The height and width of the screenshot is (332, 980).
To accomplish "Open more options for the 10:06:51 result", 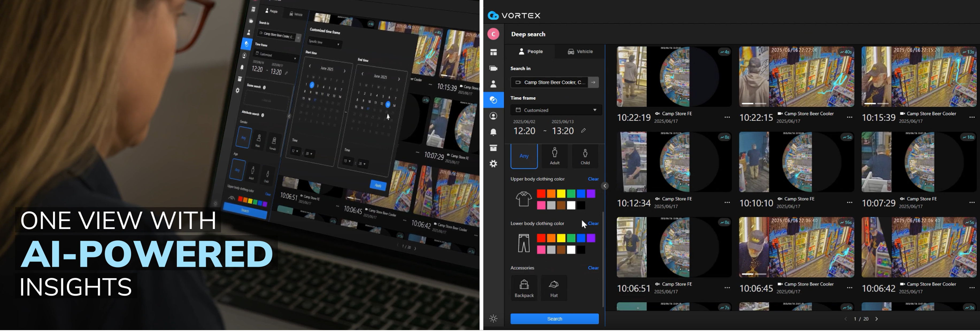I will pyautogui.click(x=727, y=288).
